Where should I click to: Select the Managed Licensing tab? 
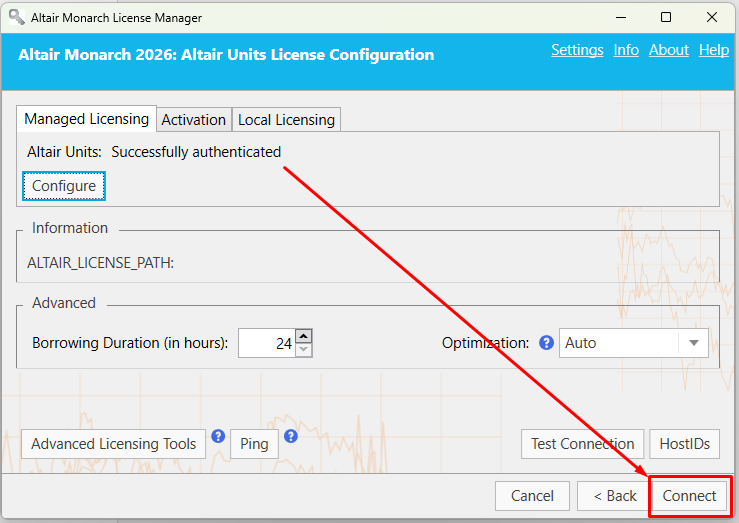86,119
